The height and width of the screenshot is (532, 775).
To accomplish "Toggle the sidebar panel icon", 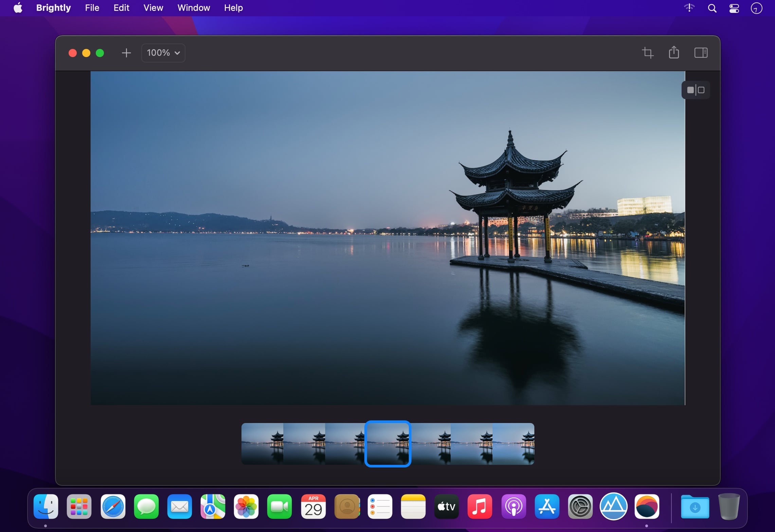I will click(701, 53).
